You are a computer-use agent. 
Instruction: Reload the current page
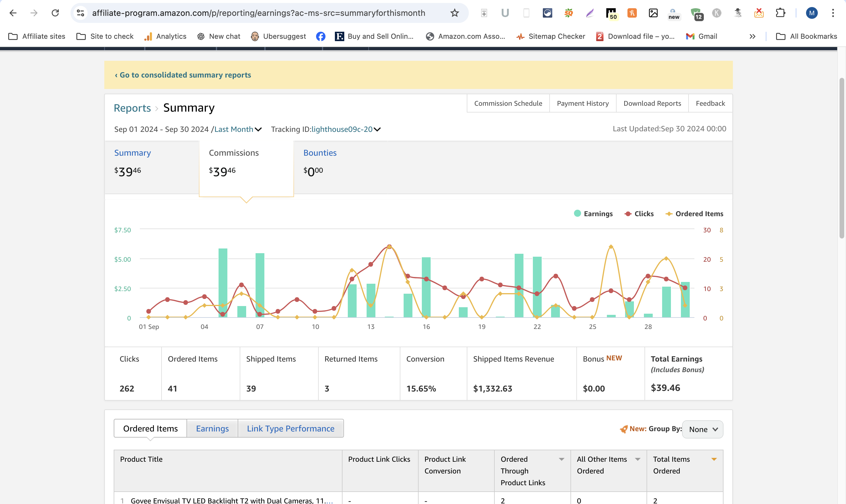[55, 13]
